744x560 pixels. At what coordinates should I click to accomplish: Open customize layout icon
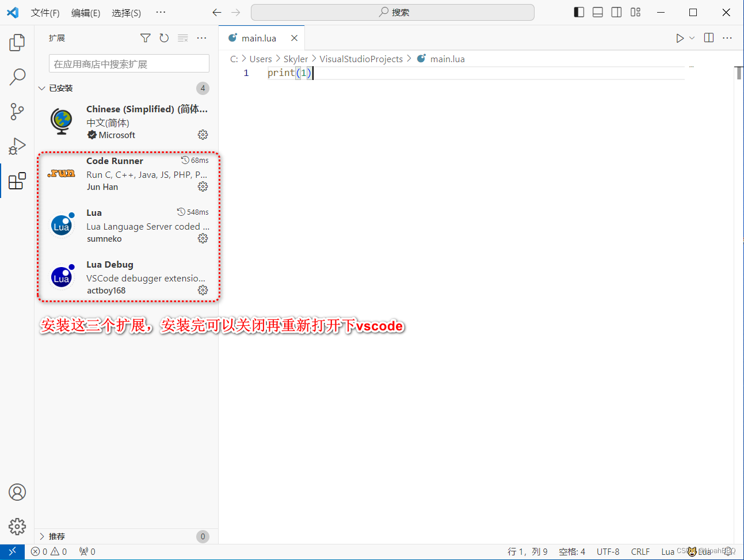click(635, 12)
